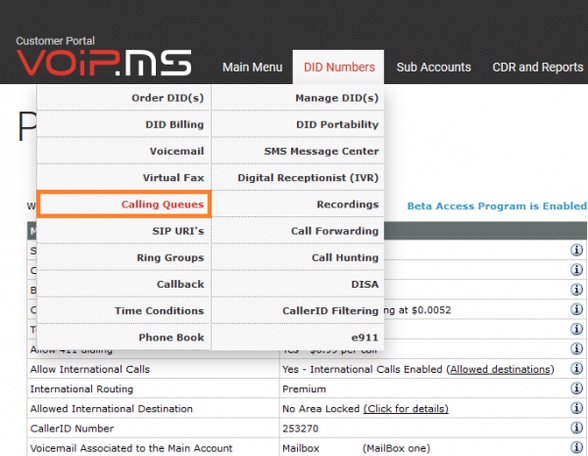Viewport: 588px width, 456px height.
Task: Click info icon for Allow International Calls row
Action: 576,368
